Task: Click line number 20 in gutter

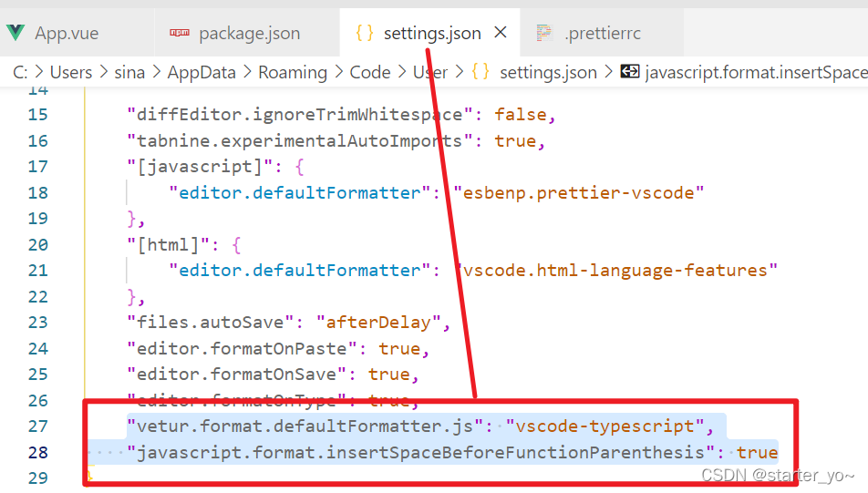Action: point(37,244)
